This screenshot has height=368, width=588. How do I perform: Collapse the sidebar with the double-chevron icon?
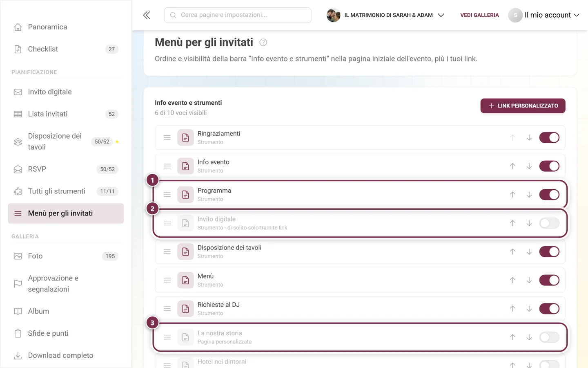[147, 15]
